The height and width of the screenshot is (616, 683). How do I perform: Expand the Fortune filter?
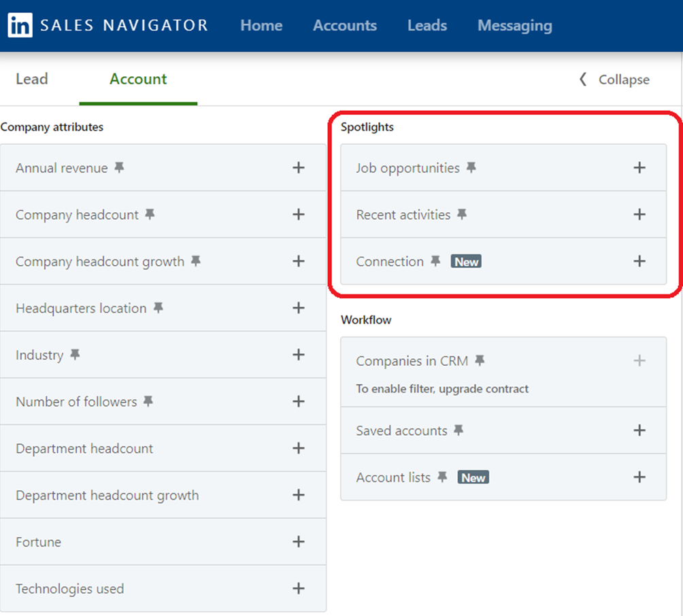[x=298, y=542]
